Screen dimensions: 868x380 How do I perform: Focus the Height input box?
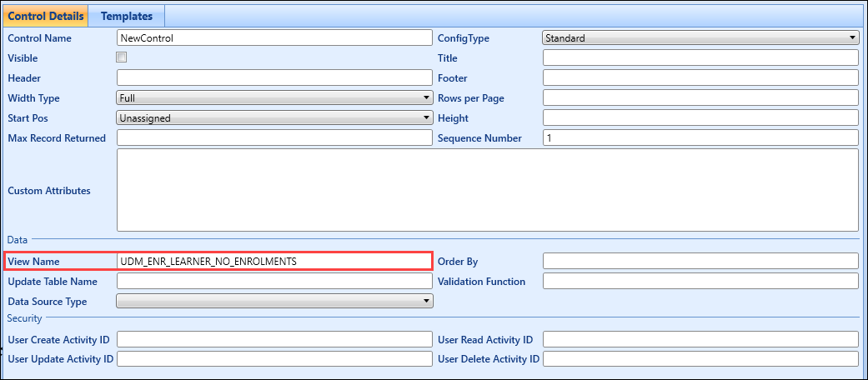pyautogui.click(x=700, y=117)
